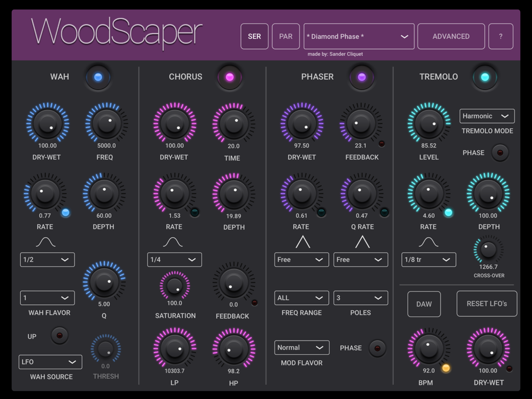Open the Phaser Q RATE Free sync dropdown
The height and width of the screenshot is (399, 532).
click(361, 260)
